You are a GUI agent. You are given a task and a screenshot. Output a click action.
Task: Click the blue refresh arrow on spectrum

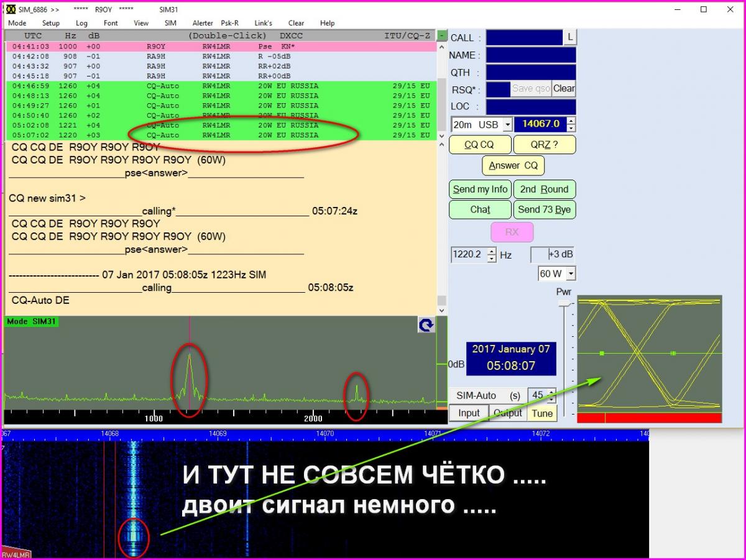coord(426,325)
